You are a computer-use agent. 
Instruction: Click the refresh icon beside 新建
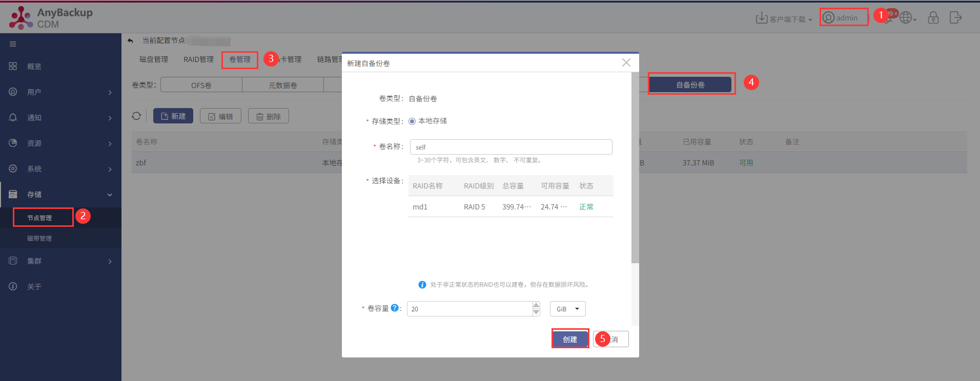click(x=136, y=116)
